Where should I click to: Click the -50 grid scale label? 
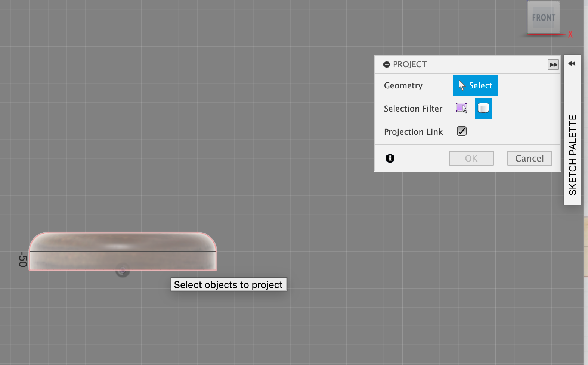pos(23,259)
